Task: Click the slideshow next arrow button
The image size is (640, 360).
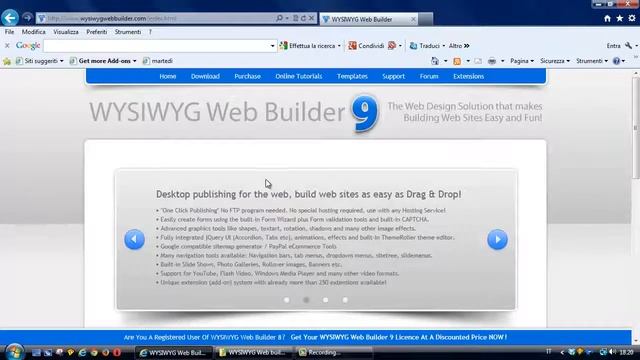Action: click(497, 239)
